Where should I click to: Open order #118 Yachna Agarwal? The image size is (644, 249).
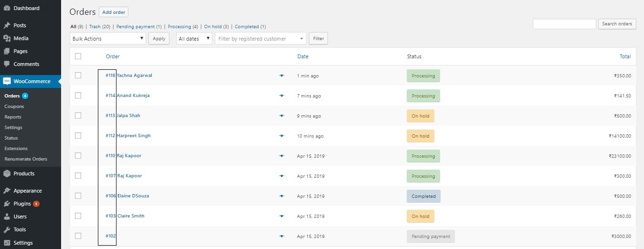pos(129,76)
